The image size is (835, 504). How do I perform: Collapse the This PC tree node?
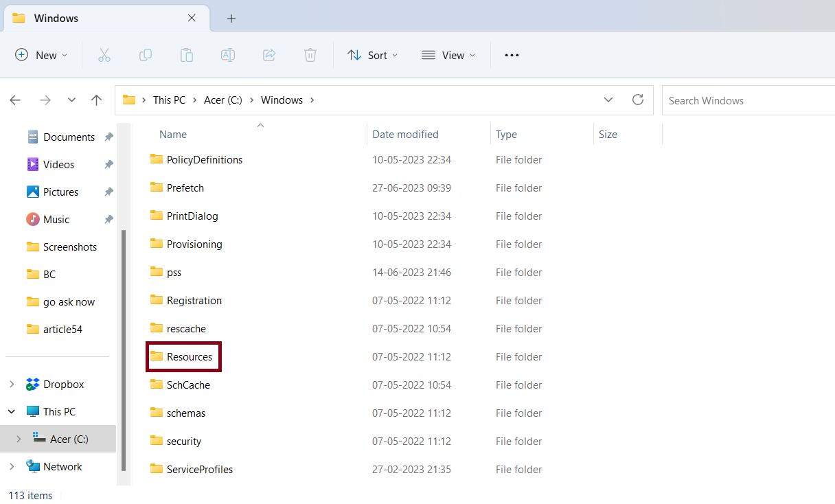coord(12,412)
